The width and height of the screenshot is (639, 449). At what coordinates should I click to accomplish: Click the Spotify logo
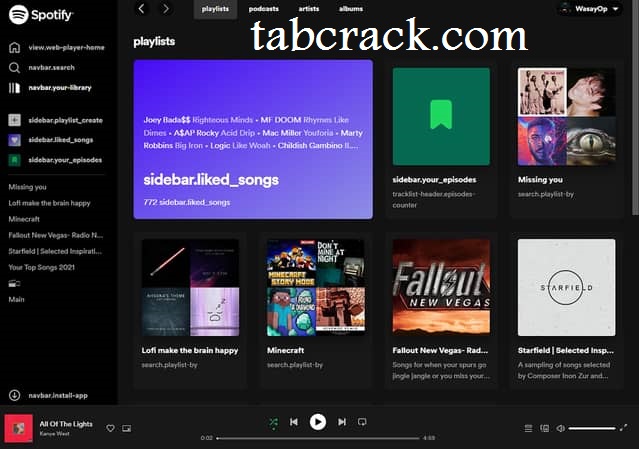pyautogui.click(x=41, y=15)
